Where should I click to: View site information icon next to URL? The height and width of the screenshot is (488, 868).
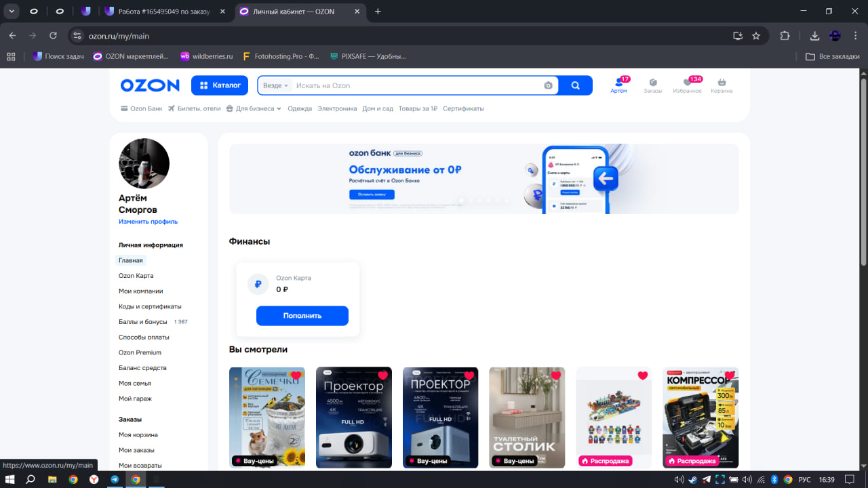[77, 36]
